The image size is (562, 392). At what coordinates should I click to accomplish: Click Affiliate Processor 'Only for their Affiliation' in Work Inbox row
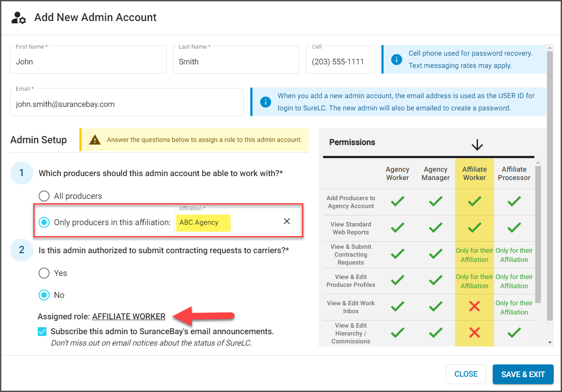coord(514,307)
